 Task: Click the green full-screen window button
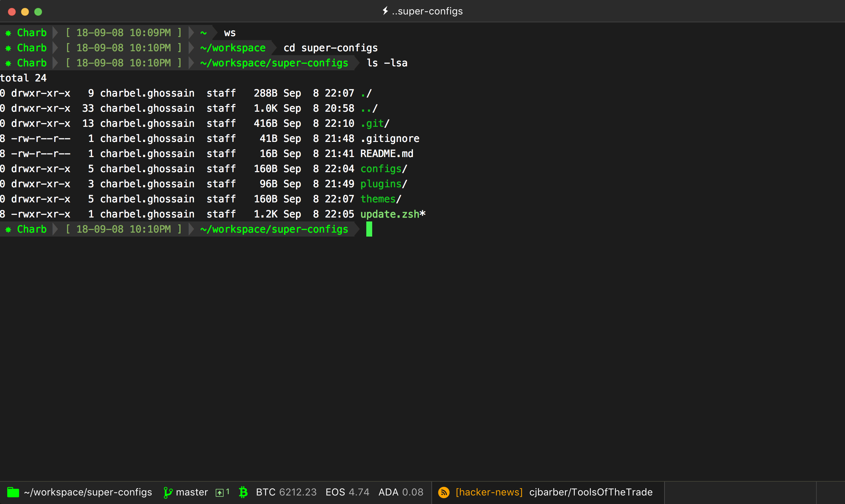38,12
